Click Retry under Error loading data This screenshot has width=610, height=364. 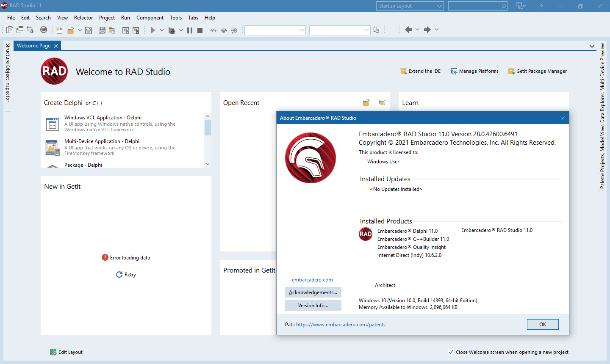pos(126,275)
